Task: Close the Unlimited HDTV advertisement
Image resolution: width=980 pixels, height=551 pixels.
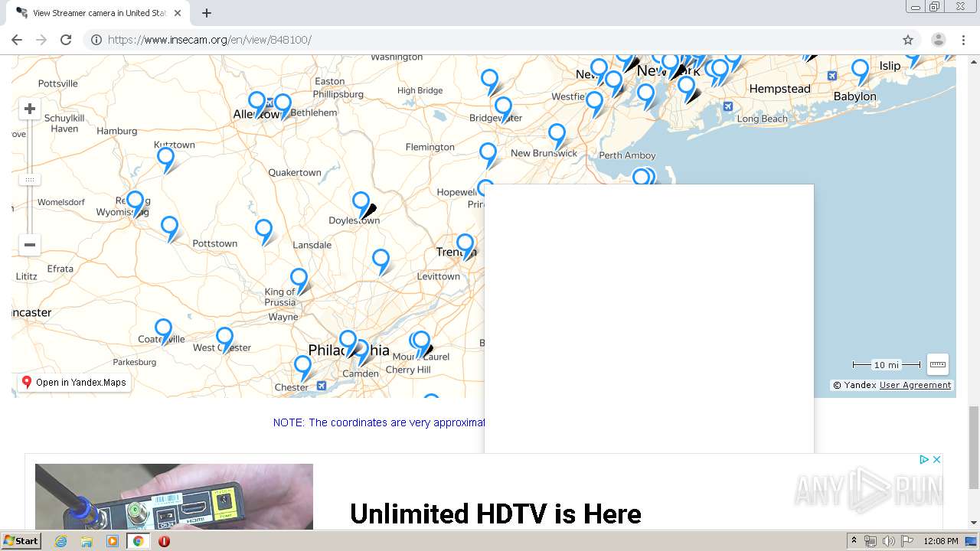Action: (x=936, y=459)
